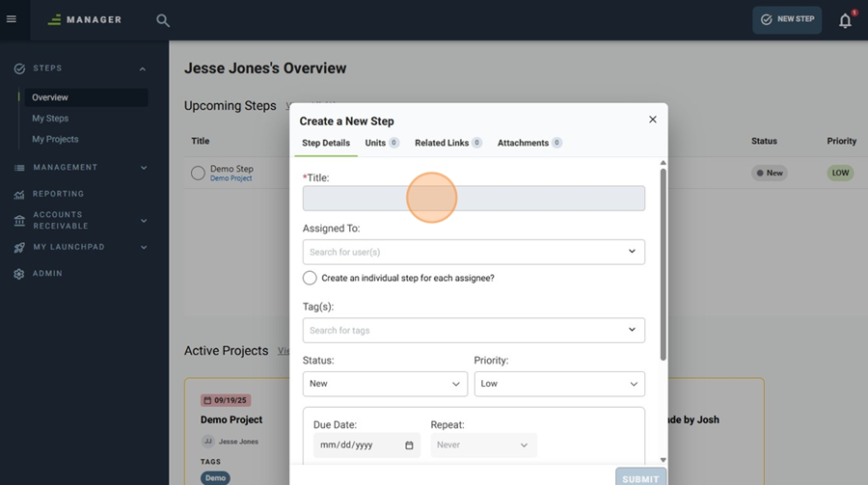Collapse the Steps sidebar section
This screenshot has width=868, height=485.
pos(143,69)
